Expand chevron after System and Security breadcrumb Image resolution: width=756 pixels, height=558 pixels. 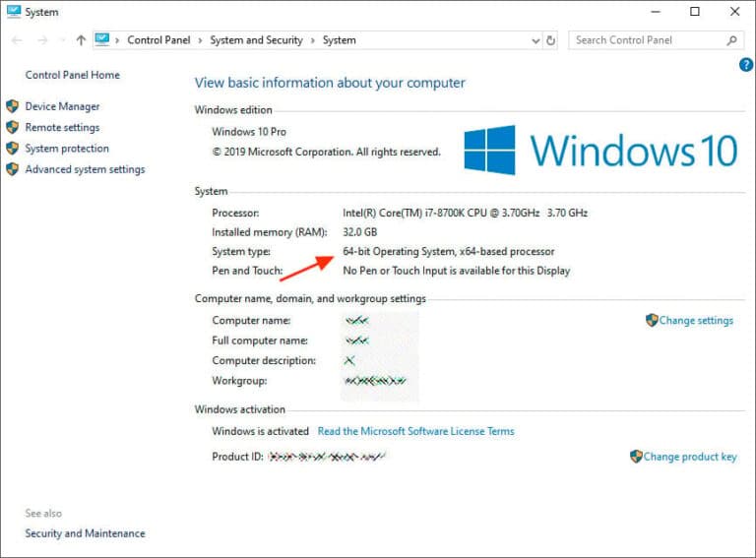pos(313,40)
